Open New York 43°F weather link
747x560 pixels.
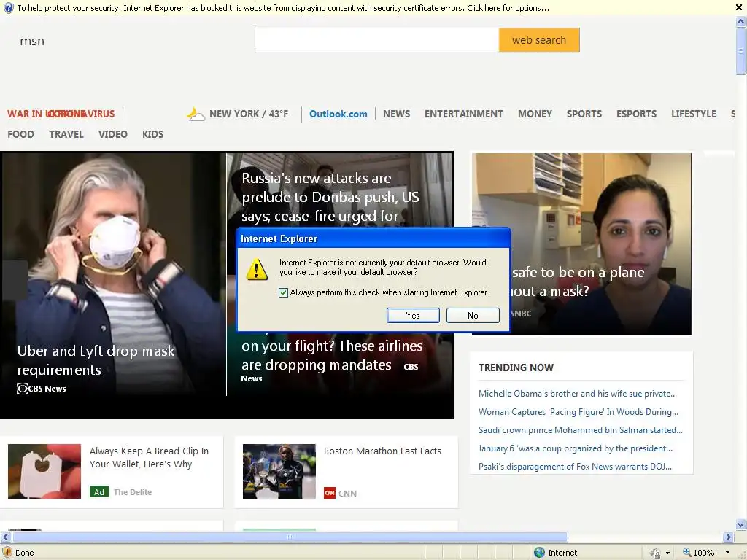(249, 114)
